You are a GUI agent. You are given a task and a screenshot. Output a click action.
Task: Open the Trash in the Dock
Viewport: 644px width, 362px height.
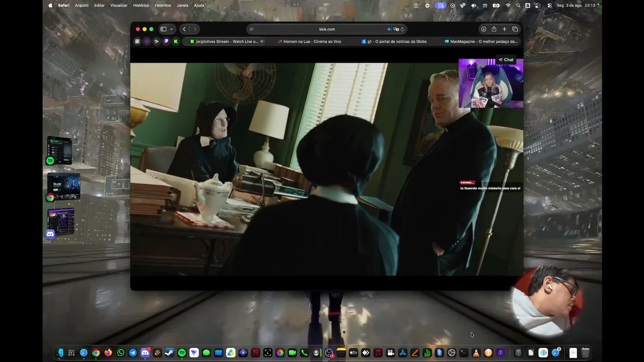[585, 353]
